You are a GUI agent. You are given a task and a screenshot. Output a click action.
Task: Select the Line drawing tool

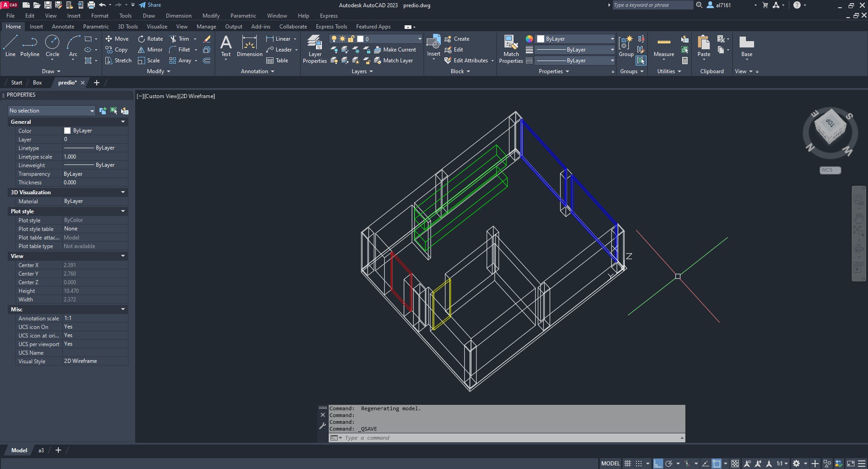coord(10,46)
